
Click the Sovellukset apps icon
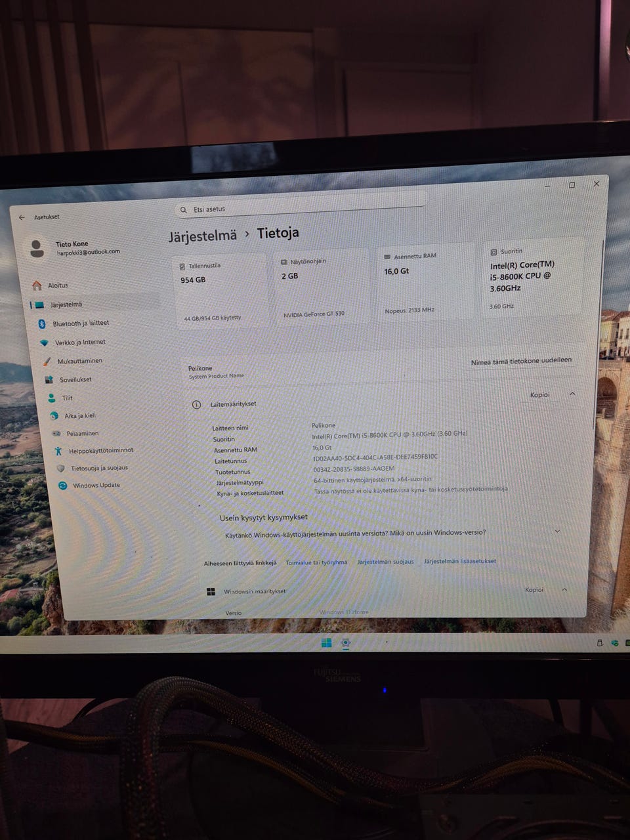[x=49, y=380]
